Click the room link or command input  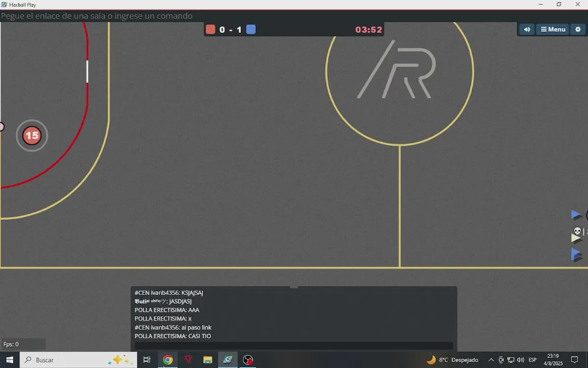pos(294,16)
